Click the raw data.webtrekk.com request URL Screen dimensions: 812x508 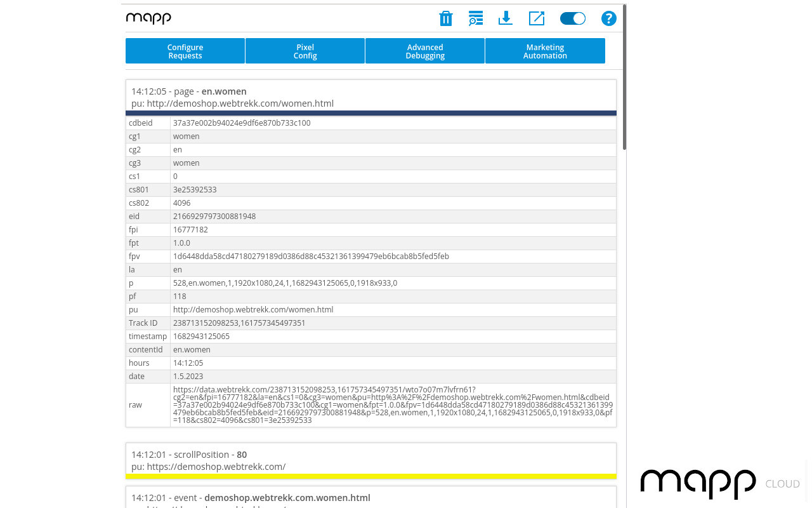[x=392, y=404]
